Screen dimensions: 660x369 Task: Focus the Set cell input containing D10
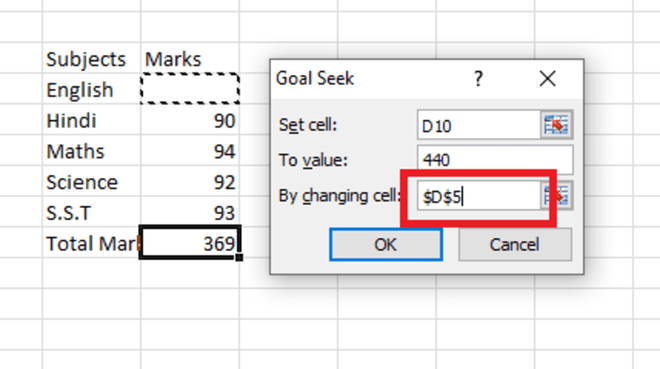point(479,125)
